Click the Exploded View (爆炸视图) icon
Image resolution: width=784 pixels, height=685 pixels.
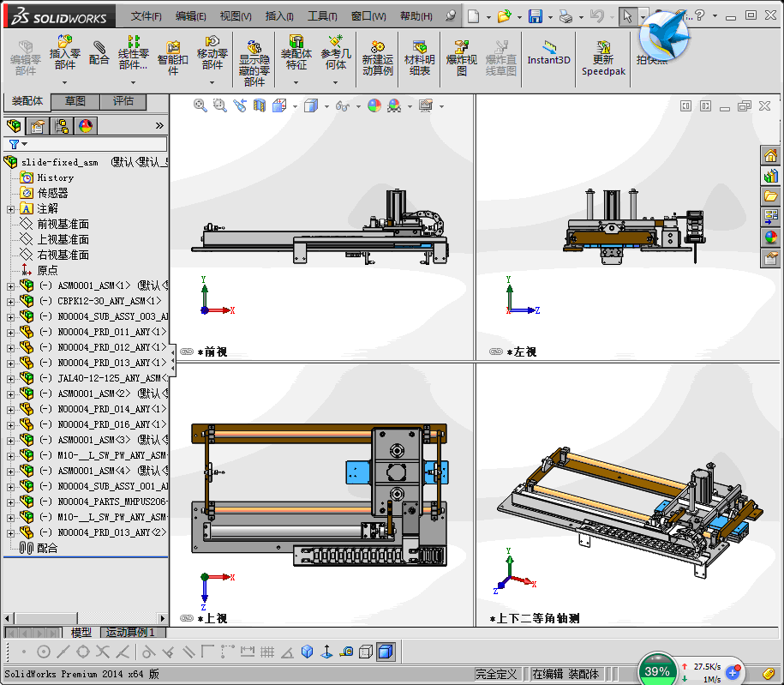[462, 57]
